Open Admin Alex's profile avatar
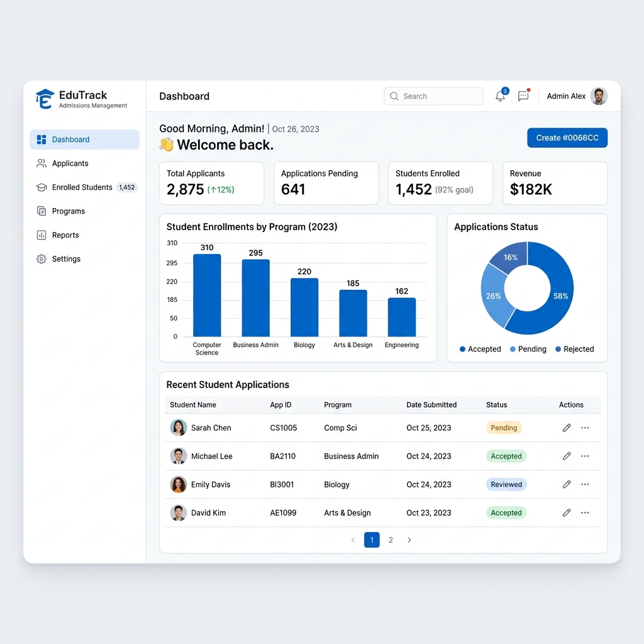This screenshot has height=644, width=644. coord(599,96)
